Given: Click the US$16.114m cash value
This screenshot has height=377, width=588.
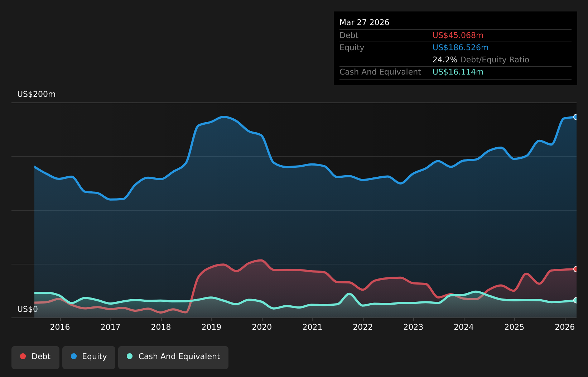Looking at the screenshot, I should coord(458,72).
